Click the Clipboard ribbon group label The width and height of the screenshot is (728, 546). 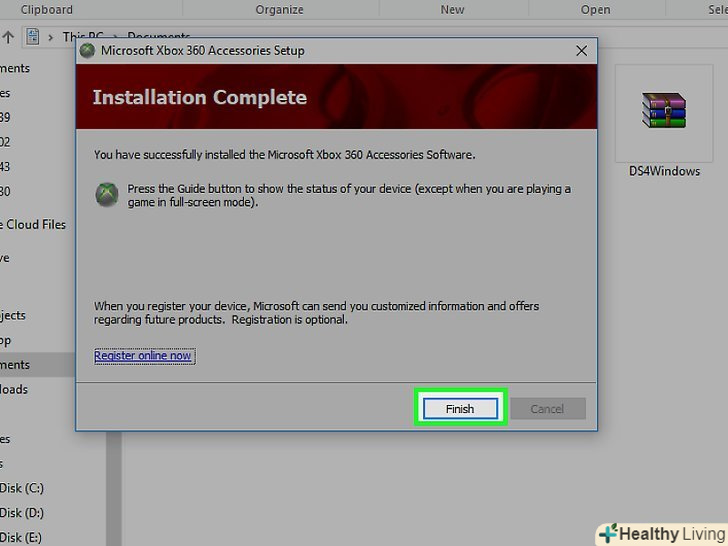(46, 10)
